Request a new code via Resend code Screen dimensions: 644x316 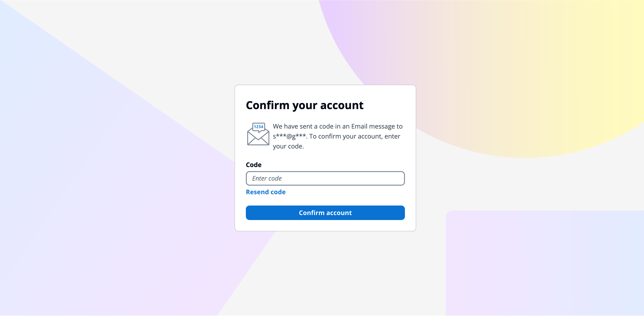[266, 192]
